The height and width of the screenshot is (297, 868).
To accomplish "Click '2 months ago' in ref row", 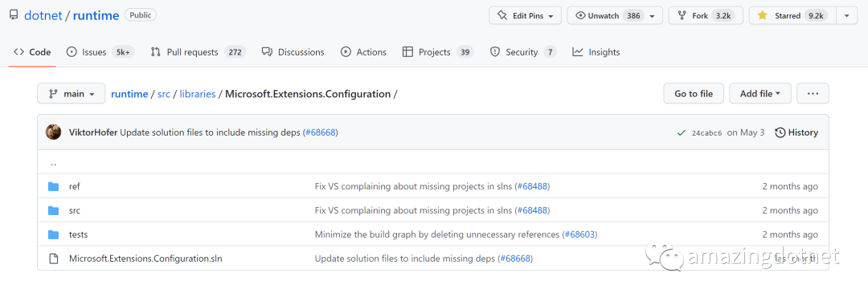I will tap(790, 186).
